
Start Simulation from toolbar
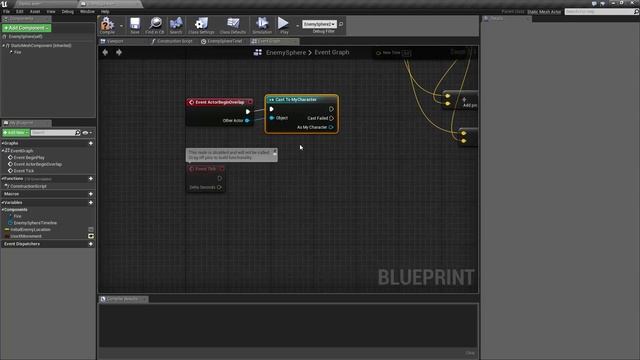tap(262, 25)
